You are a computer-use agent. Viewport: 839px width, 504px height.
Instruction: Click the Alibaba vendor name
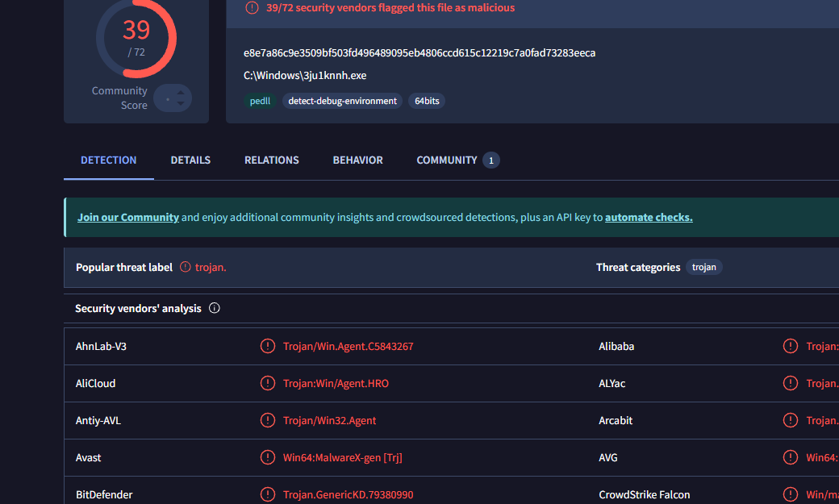(x=616, y=346)
